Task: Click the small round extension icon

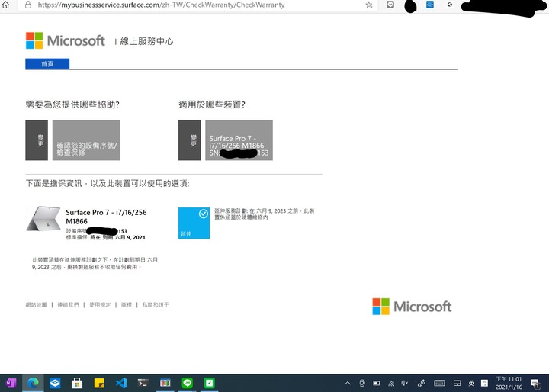Action: [450, 5]
